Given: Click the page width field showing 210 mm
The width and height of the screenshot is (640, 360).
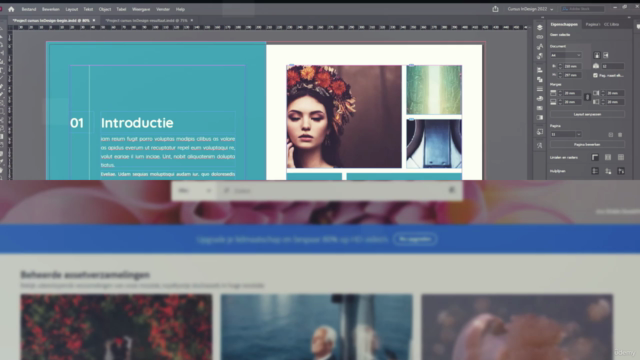Looking at the screenshot, I should click(x=572, y=66).
